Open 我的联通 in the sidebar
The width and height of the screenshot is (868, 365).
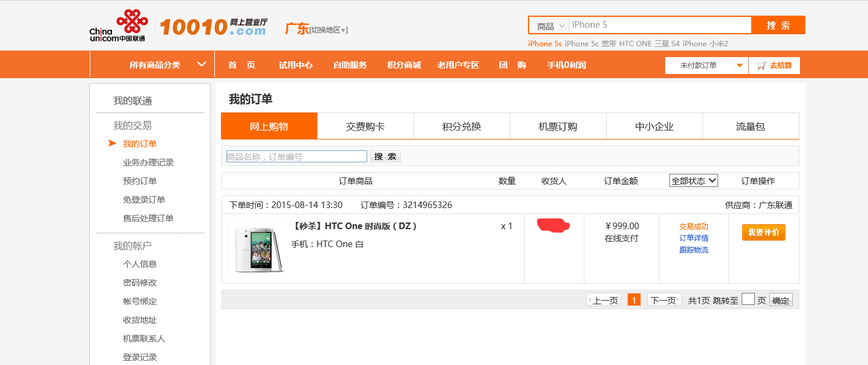pos(132,100)
